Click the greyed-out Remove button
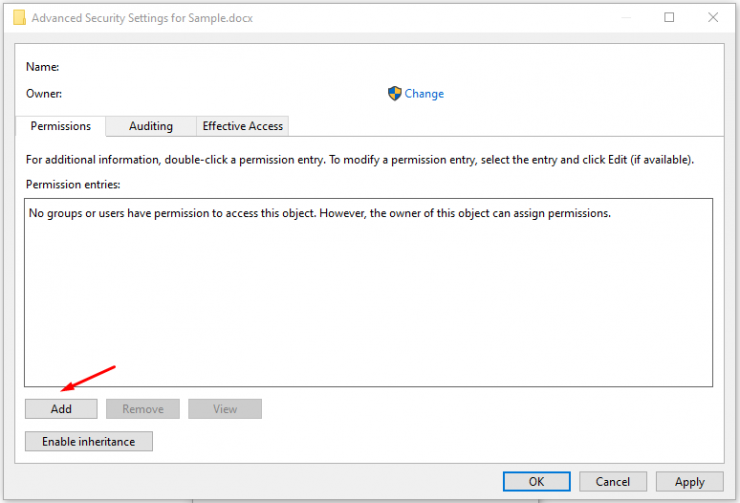Image resolution: width=740 pixels, height=503 pixels. click(x=143, y=409)
